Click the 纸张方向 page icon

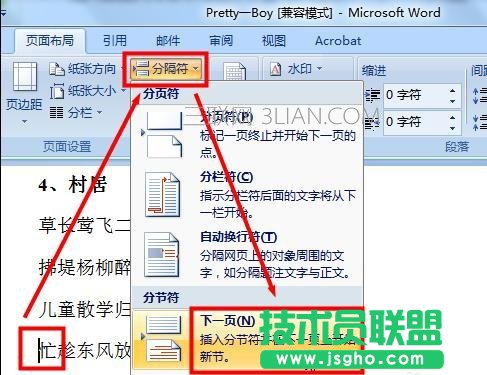[x=57, y=69]
